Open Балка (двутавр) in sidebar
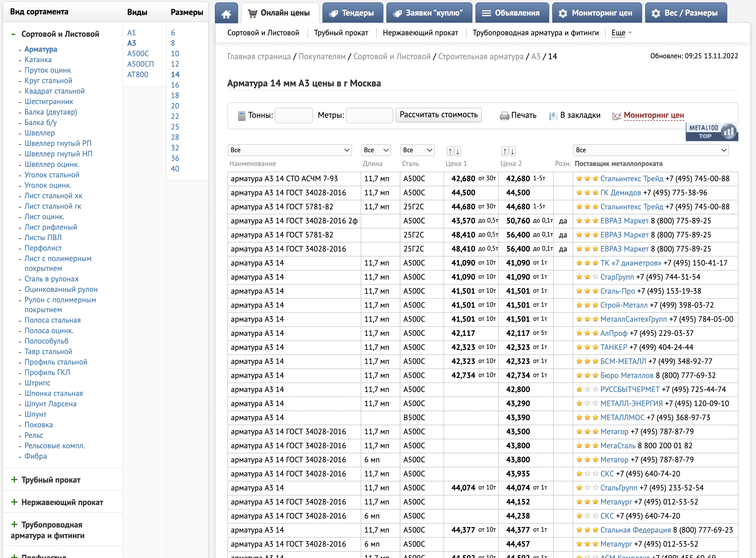756x558 pixels. (x=50, y=112)
